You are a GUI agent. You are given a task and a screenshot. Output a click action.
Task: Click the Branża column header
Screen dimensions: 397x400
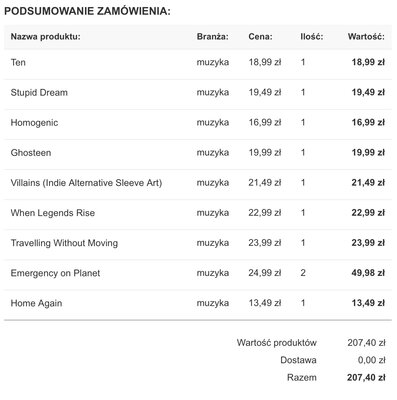coord(213,36)
